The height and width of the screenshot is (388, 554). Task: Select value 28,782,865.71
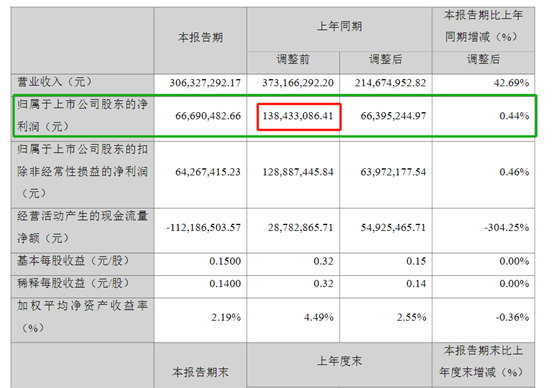301,228
